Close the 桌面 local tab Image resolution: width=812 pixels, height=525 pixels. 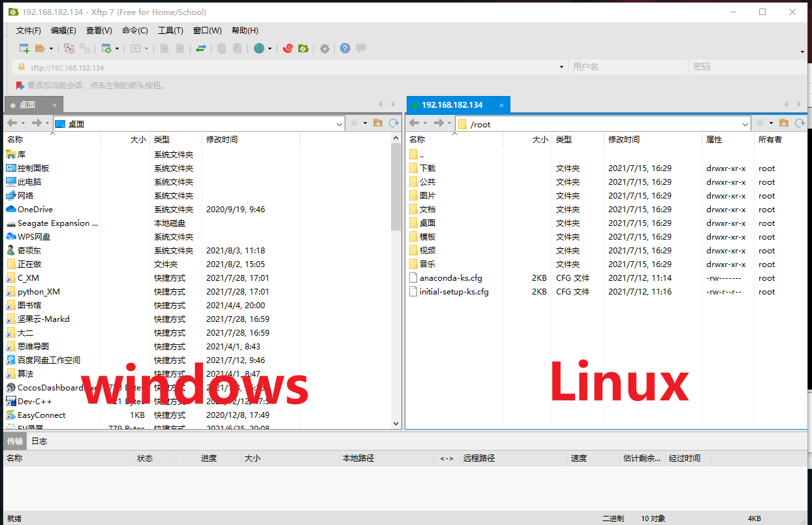[x=55, y=105]
